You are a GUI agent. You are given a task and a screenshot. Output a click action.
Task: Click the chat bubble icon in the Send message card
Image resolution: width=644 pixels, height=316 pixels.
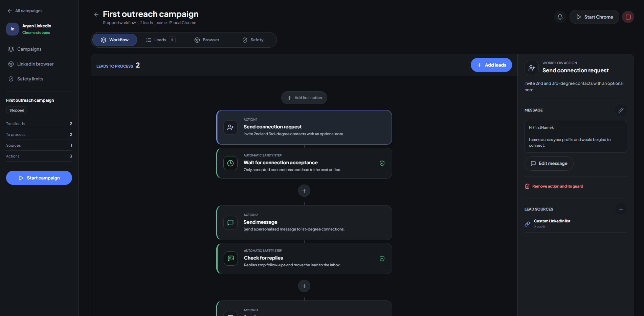(230, 223)
